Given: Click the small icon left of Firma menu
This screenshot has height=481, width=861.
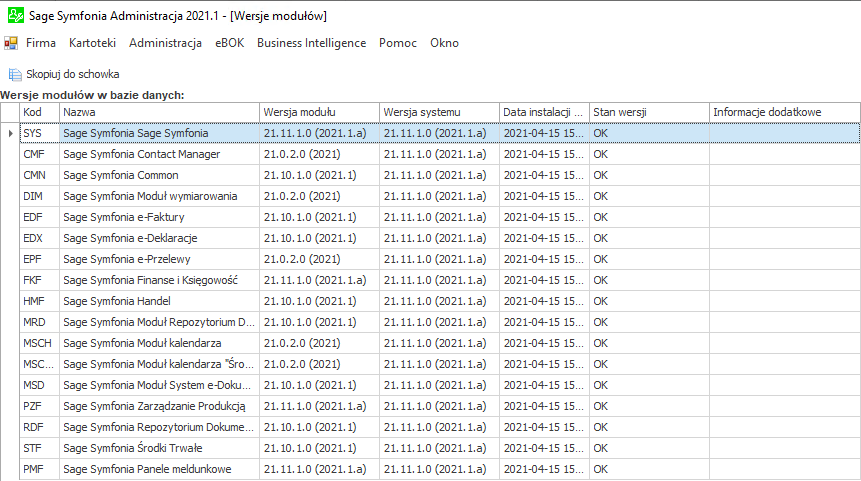Looking at the screenshot, I should point(11,43).
